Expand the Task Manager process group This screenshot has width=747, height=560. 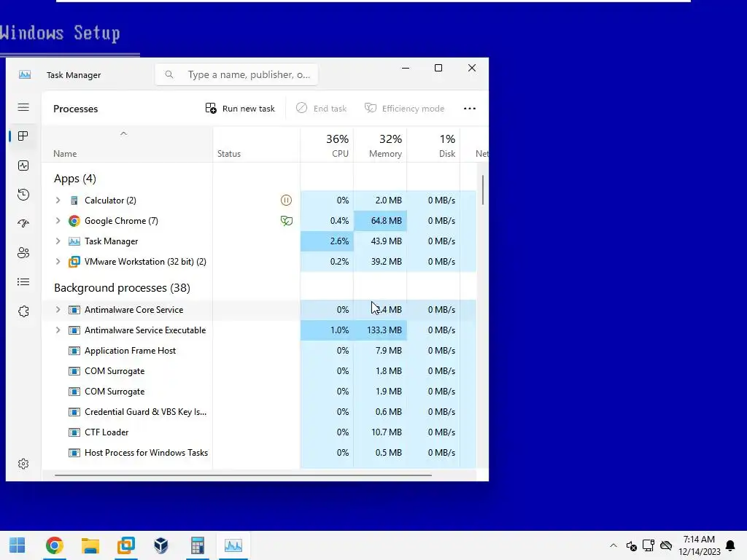[x=58, y=241]
